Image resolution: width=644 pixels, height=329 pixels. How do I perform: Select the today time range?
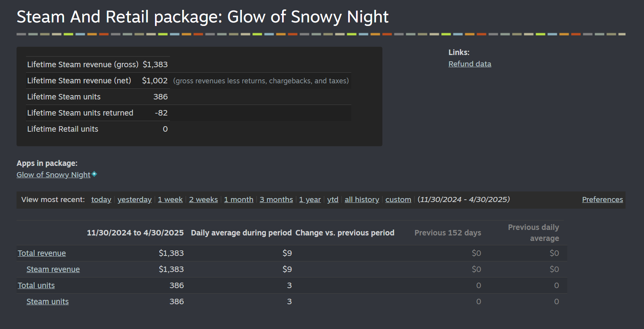(101, 200)
